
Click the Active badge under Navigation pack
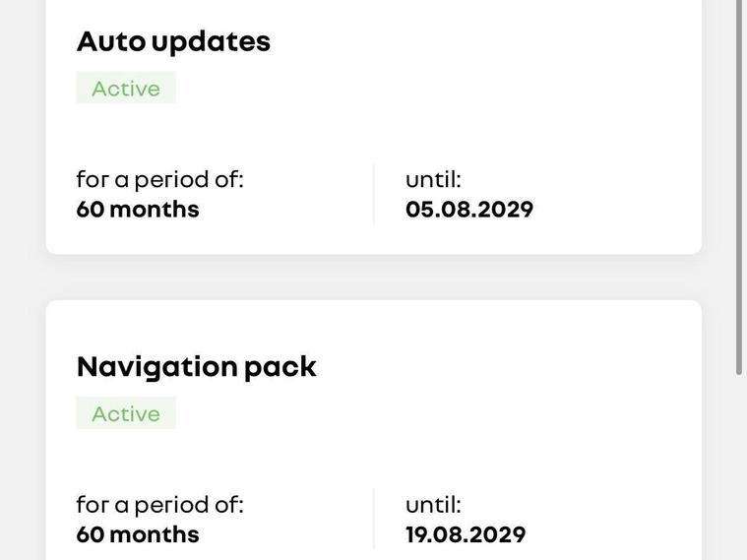tap(126, 413)
